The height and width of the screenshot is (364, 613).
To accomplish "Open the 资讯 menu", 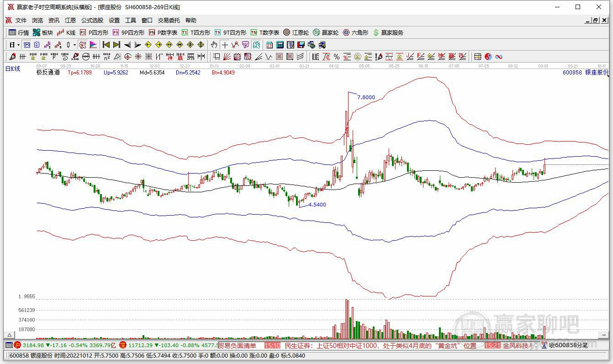I will (54, 21).
